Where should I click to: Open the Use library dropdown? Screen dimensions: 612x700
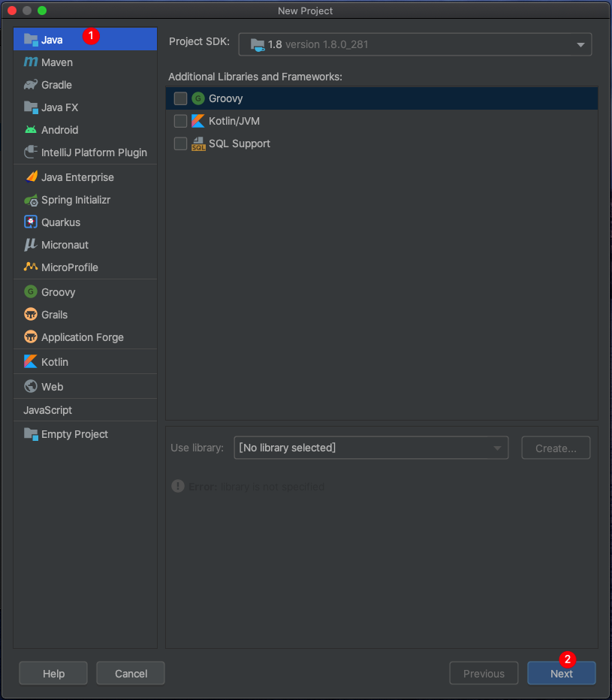click(x=371, y=448)
